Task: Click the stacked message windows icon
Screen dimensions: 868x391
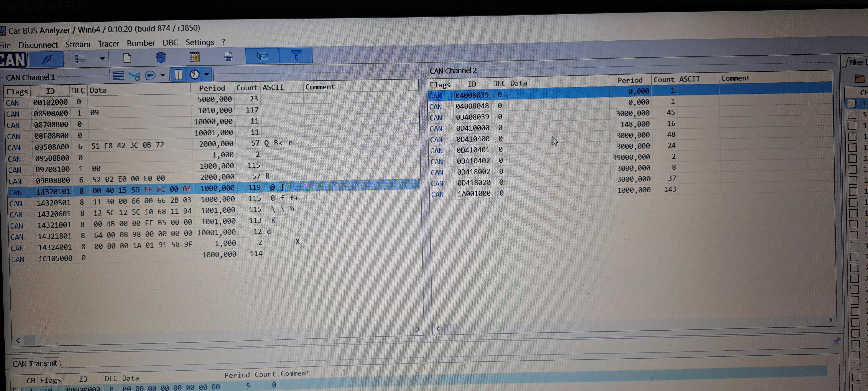Action: (x=263, y=56)
